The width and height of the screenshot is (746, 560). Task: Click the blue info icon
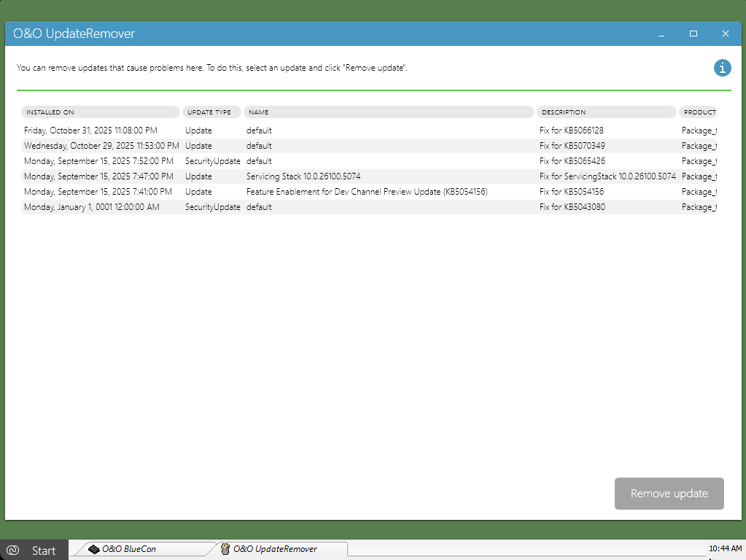pyautogui.click(x=722, y=68)
